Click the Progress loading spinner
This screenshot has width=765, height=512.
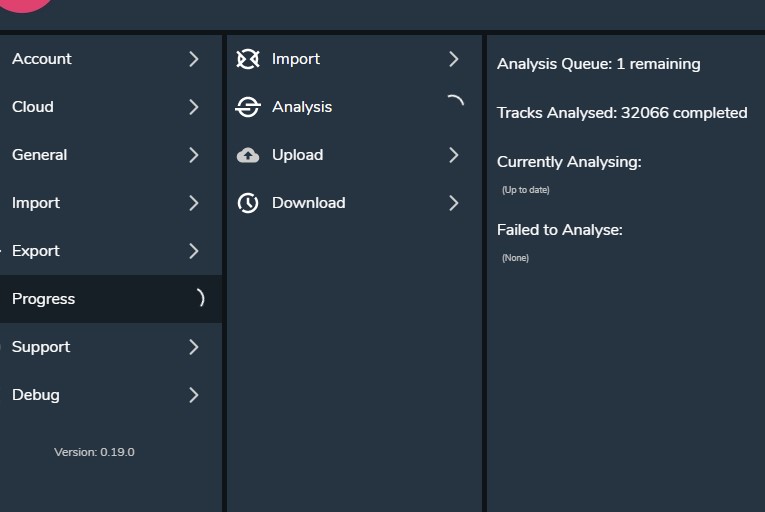199,298
